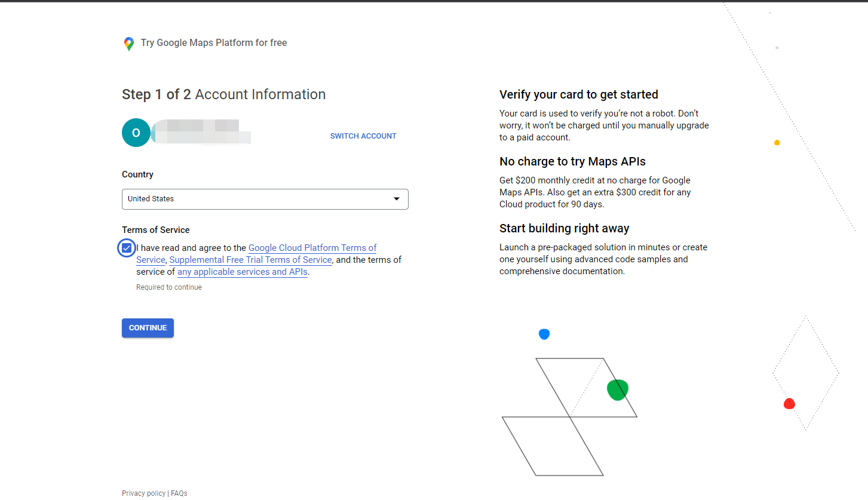The height and width of the screenshot is (500, 868).
Task: Click SWITCH ACCOUNT
Action: [363, 136]
